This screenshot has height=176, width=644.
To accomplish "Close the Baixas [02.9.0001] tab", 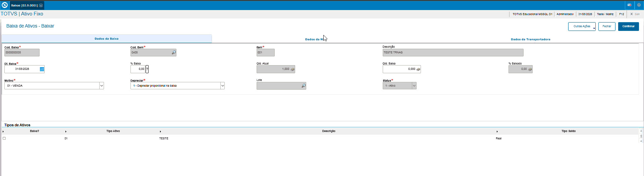I will tap(41, 5).
